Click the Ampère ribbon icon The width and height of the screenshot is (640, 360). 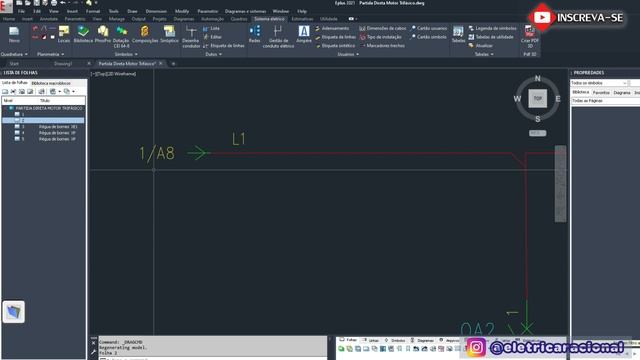pyautogui.click(x=304, y=34)
